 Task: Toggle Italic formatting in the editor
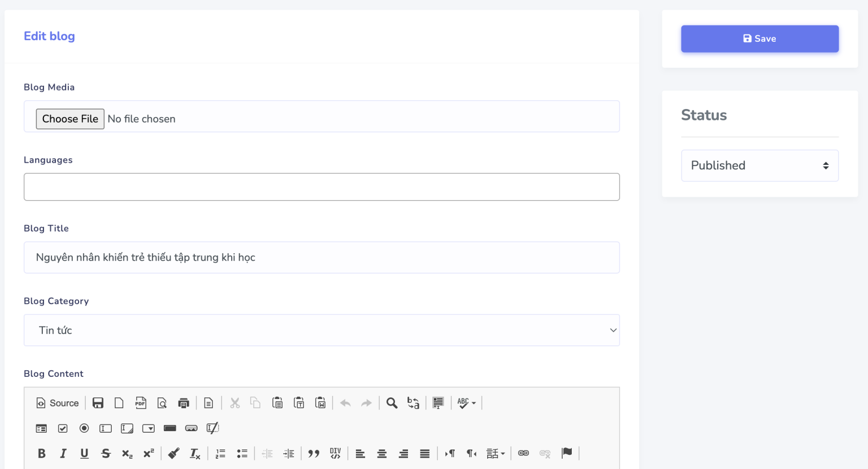[x=63, y=453]
